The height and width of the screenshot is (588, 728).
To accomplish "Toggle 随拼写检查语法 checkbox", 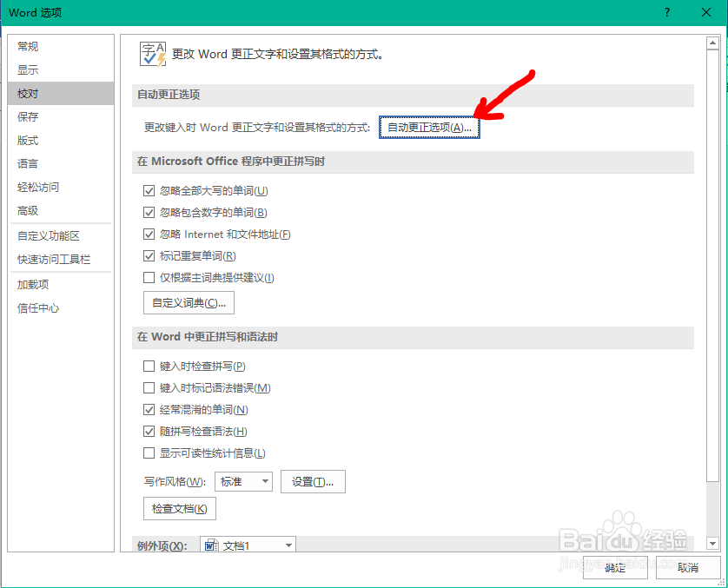I will tap(149, 432).
